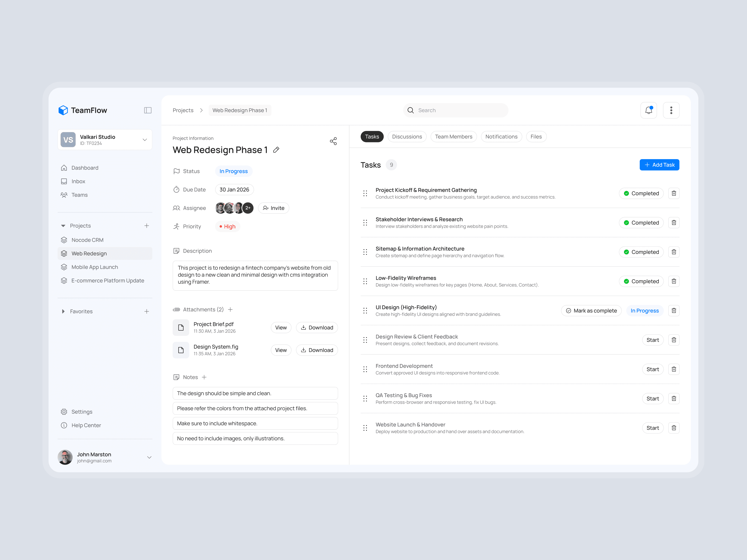Viewport: 747px width, 560px height.
Task: Toggle Completed status on Sitemap & Information Architecture
Action: coord(641,252)
